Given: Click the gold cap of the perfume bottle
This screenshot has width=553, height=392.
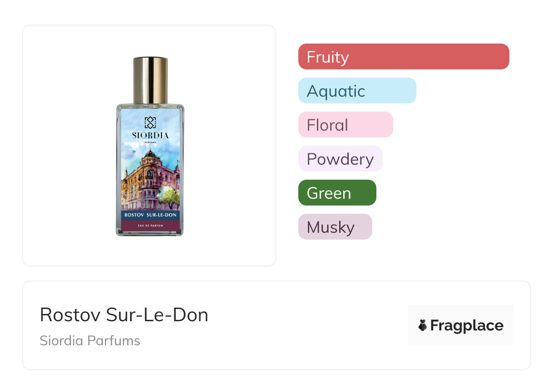Looking at the screenshot, I should (150, 80).
